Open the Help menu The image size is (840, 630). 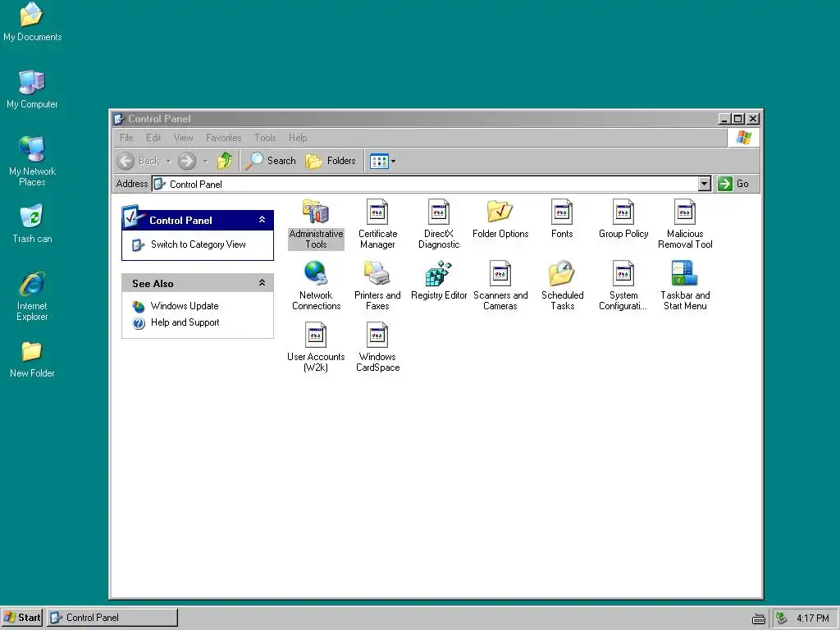[x=298, y=138]
